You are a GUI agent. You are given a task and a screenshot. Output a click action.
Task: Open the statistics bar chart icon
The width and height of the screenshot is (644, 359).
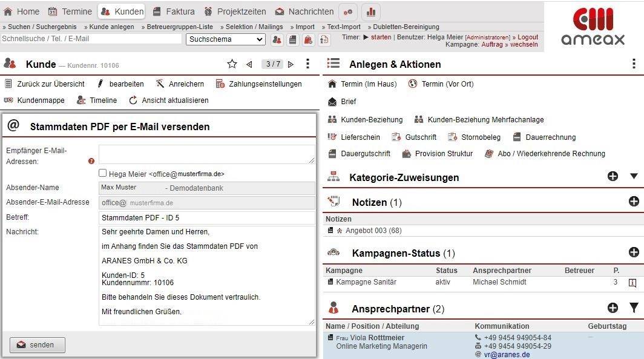point(371,12)
